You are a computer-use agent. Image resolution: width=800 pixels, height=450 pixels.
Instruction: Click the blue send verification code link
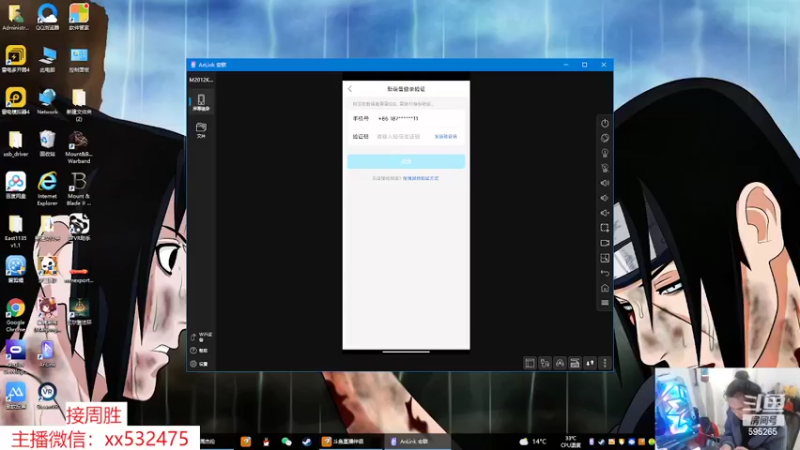(x=445, y=137)
